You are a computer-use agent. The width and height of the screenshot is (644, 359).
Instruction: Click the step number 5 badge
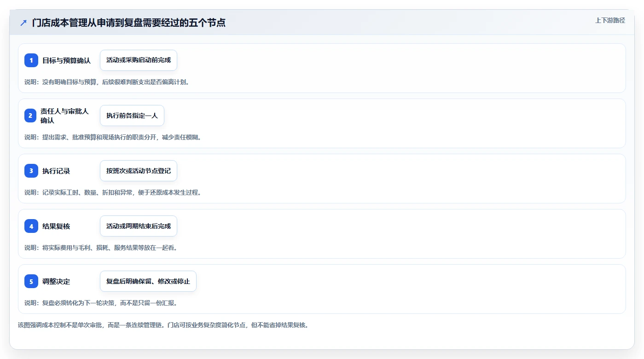(31, 281)
